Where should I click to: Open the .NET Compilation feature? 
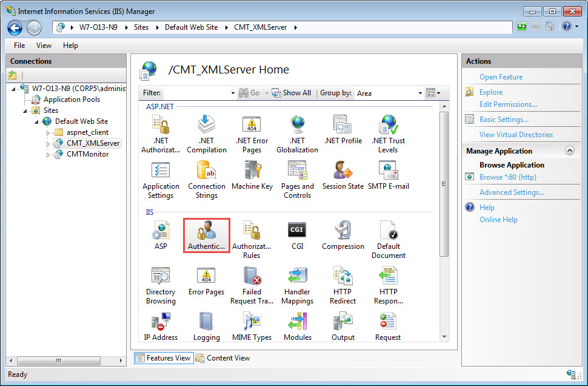(x=206, y=134)
